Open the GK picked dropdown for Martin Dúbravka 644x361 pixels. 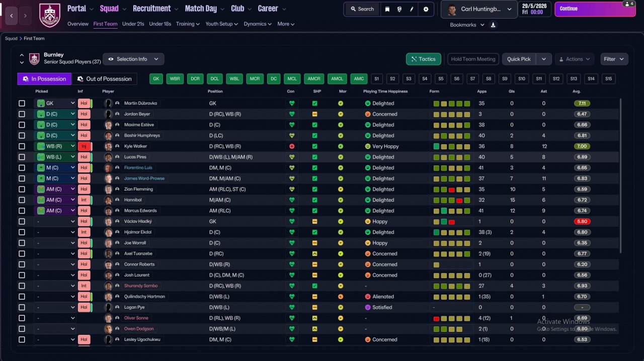(x=55, y=103)
